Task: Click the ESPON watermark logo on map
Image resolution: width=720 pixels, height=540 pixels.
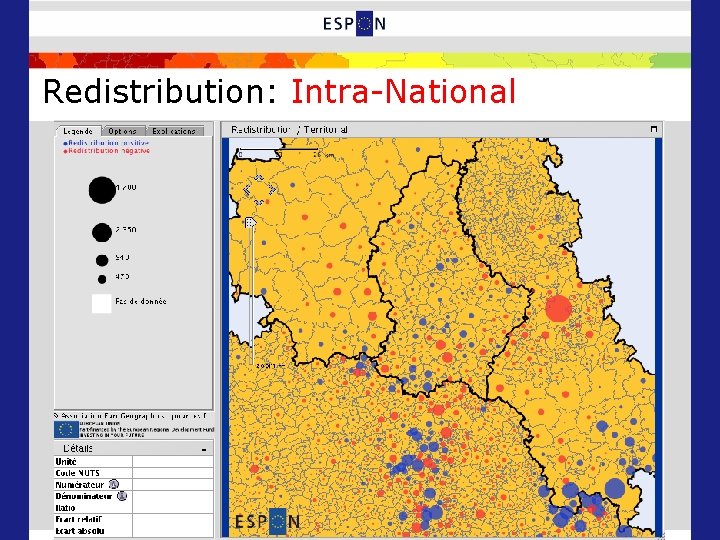Action: [268, 522]
